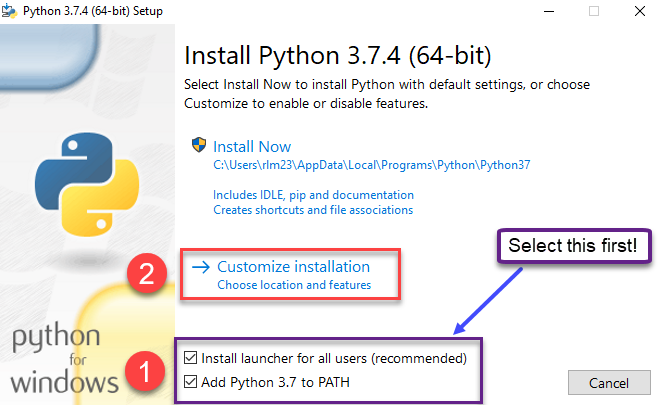Toggle Install launcher for all users checkbox
The height and width of the screenshot is (405, 660).
point(191,357)
